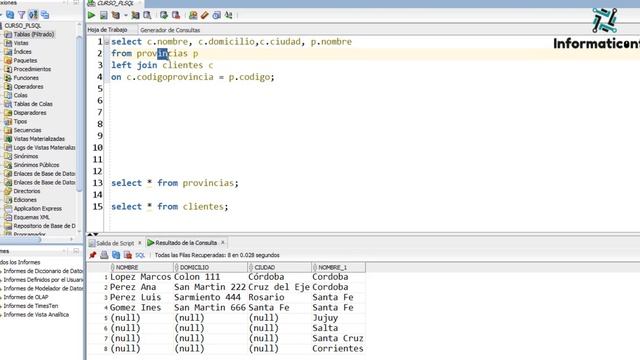Click the Run Script toolbar icon
Viewport: 640px width, 360px height.
coord(104,16)
